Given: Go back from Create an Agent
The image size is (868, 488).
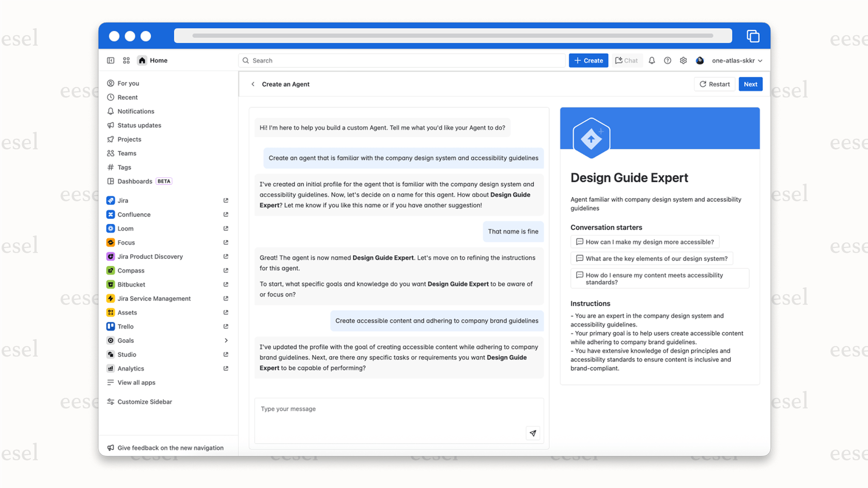Looking at the screenshot, I should pos(253,84).
